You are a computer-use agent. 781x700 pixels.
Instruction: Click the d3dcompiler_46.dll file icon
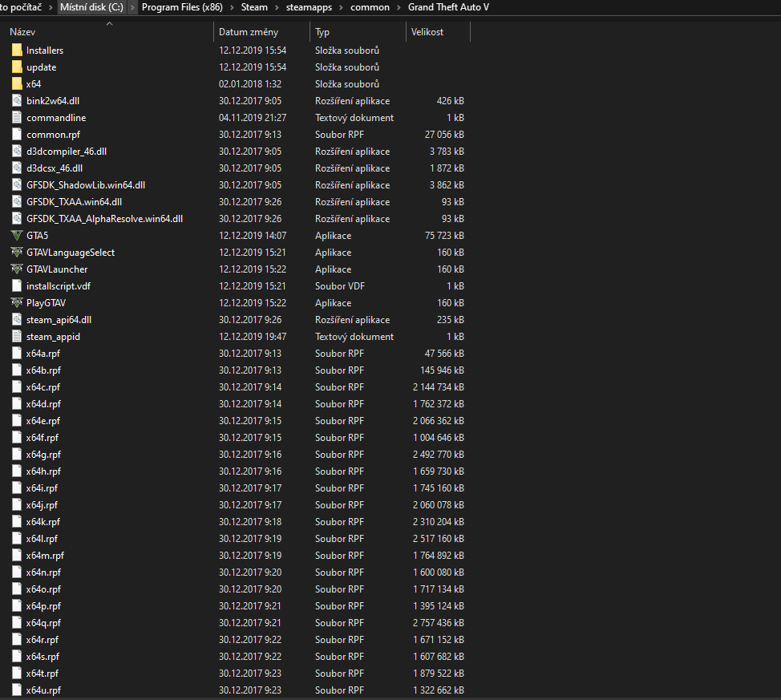pos(17,152)
